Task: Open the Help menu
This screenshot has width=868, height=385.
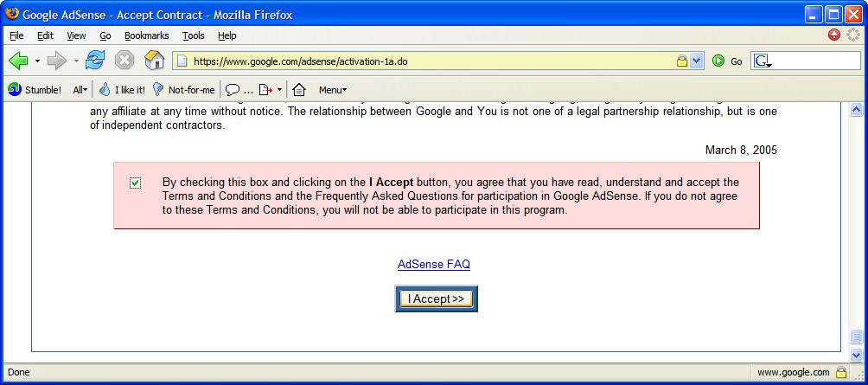Action: [227, 35]
